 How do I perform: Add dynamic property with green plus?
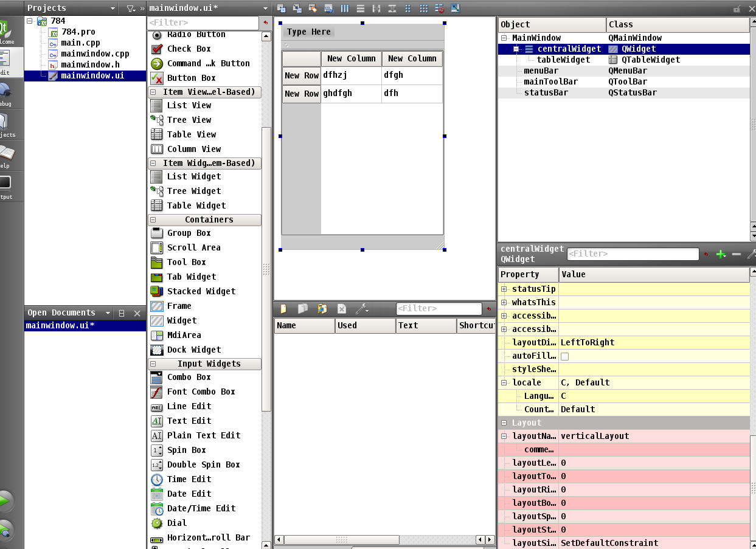click(x=721, y=254)
